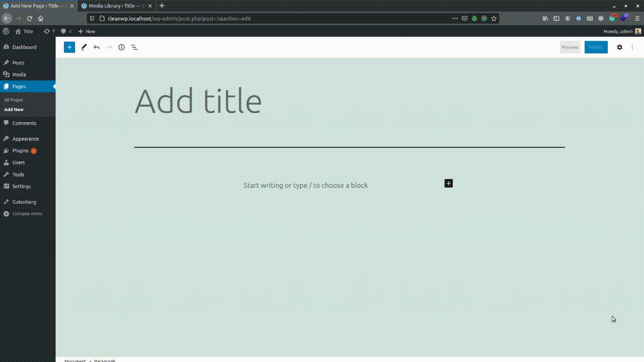Open Appearance menu in sidebar
Viewport: 644px width, 362px height.
[28, 139]
